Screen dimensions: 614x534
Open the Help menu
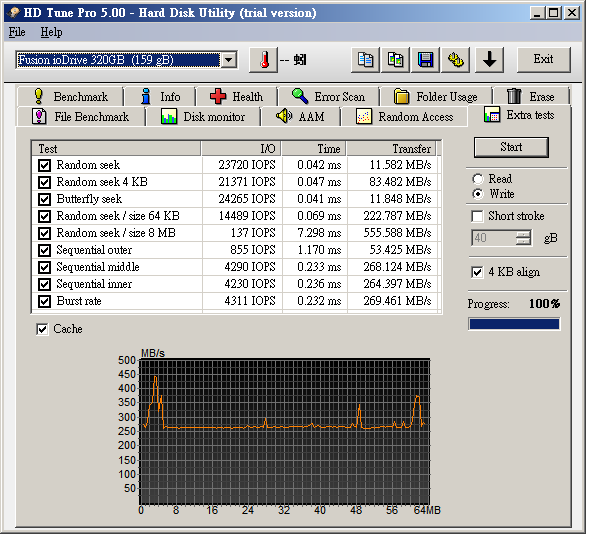coord(51,32)
